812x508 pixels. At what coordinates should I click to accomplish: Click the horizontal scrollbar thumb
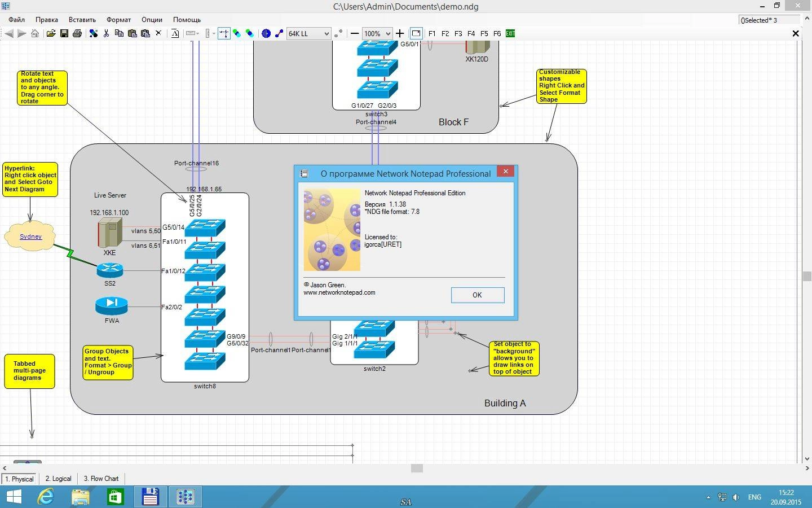coord(417,468)
